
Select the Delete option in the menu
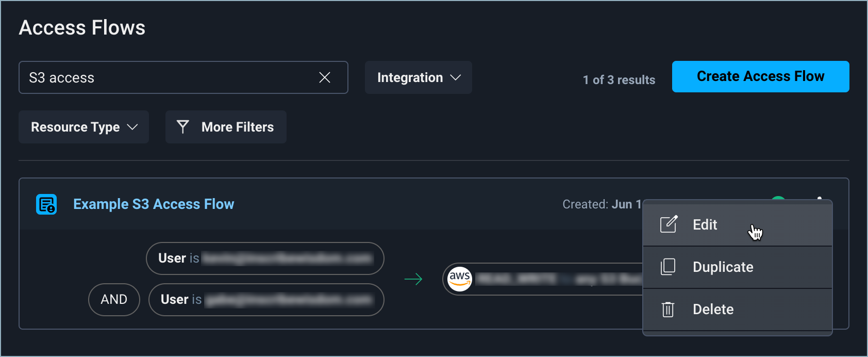click(x=713, y=310)
